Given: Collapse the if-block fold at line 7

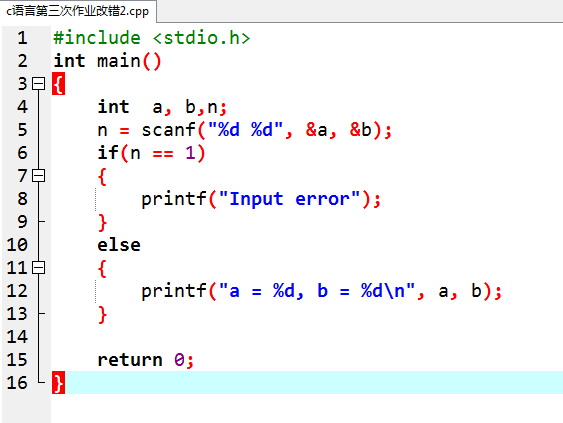Looking at the screenshot, I should pyautogui.click(x=38, y=176).
